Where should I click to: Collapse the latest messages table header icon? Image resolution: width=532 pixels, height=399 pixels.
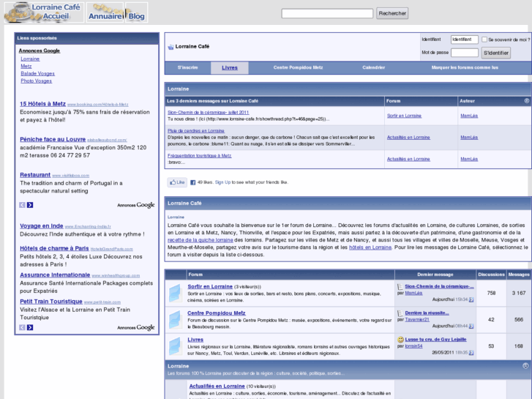[x=527, y=100]
